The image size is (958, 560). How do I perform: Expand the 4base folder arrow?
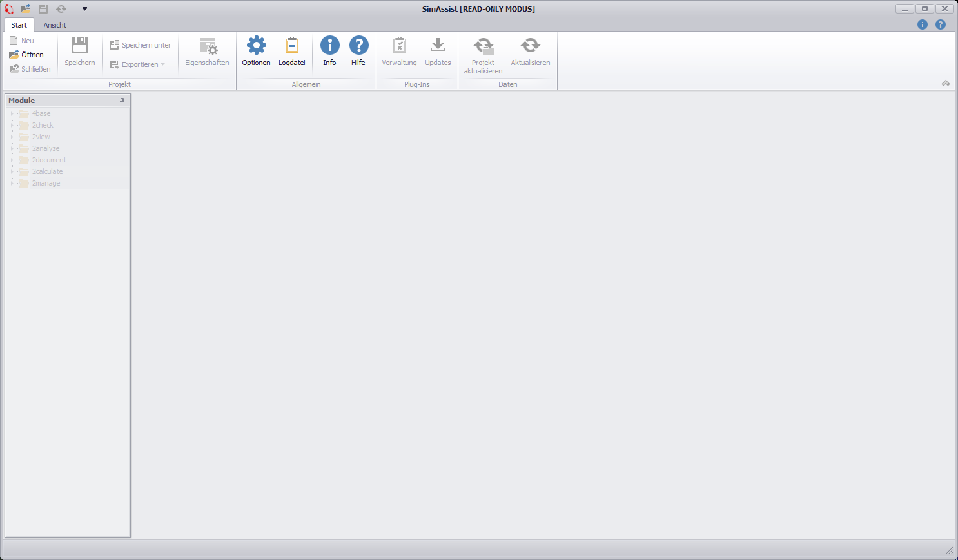[x=12, y=113]
